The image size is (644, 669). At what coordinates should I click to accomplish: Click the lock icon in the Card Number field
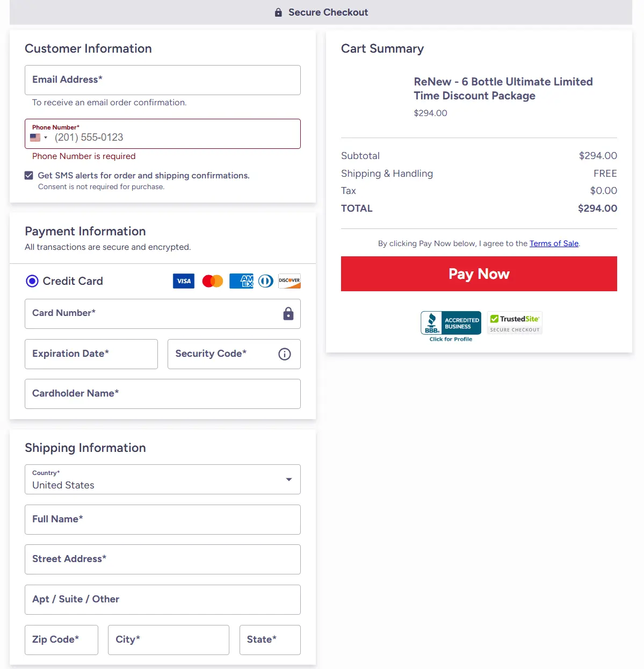tap(288, 314)
